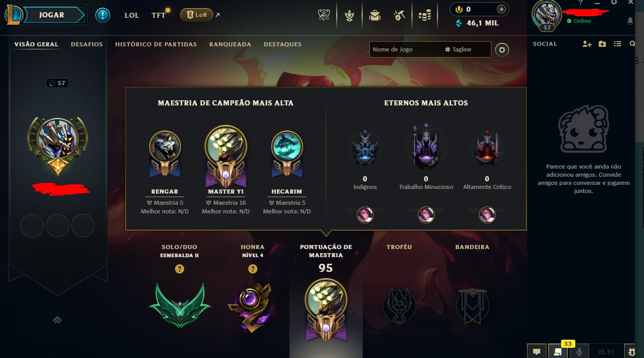Open the missions notebook icon with badge 33
The width and height of the screenshot is (644, 358).
pos(558,351)
